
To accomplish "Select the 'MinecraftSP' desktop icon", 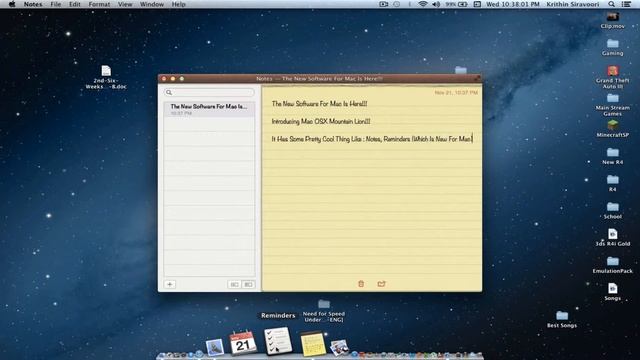I will tap(612, 129).
